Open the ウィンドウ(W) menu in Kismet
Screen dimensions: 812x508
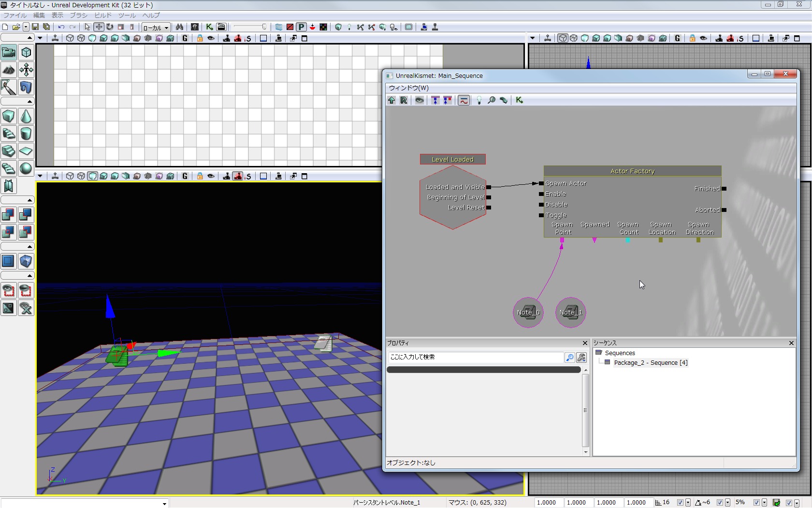[408, 88]
